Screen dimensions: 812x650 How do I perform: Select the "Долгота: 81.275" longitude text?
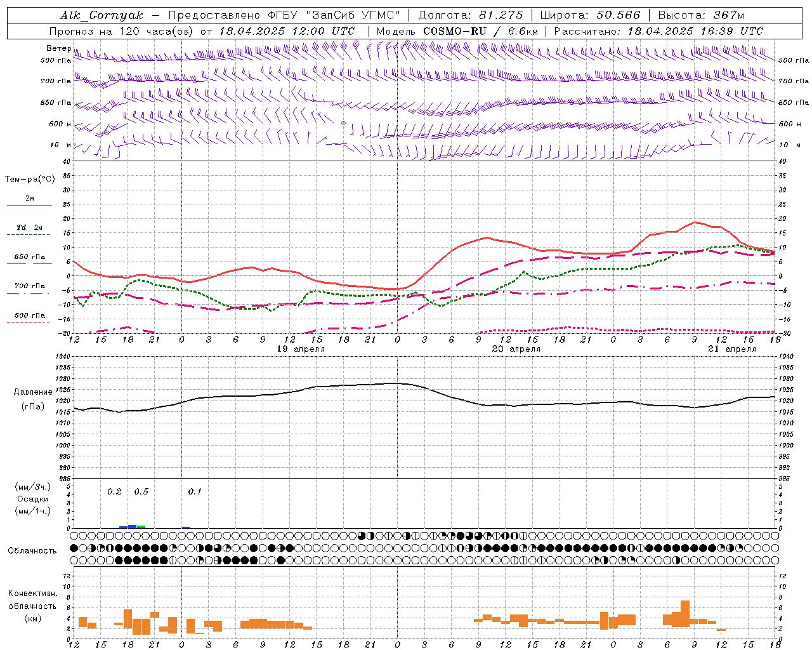[471, 15]
